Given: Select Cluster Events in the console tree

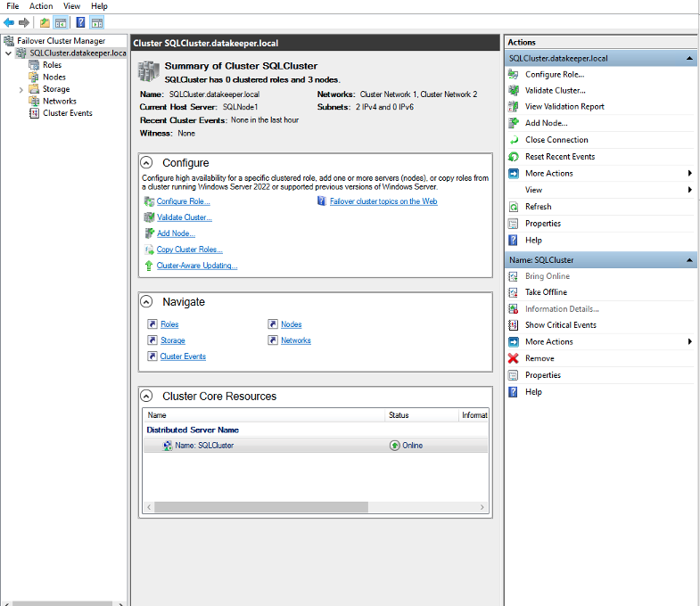Looking at the screenshot, I should 68,113.
